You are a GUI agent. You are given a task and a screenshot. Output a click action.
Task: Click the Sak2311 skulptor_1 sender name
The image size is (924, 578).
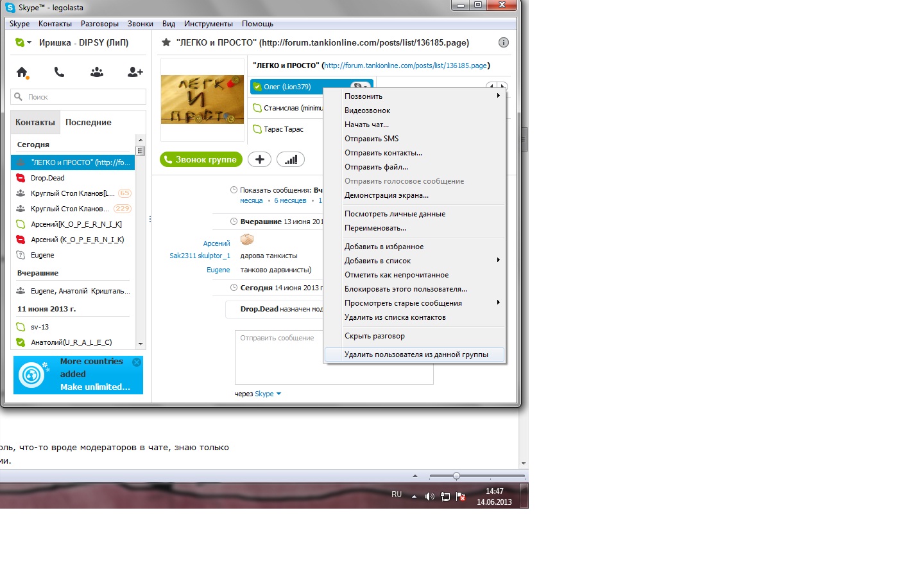tap(200, 256)
